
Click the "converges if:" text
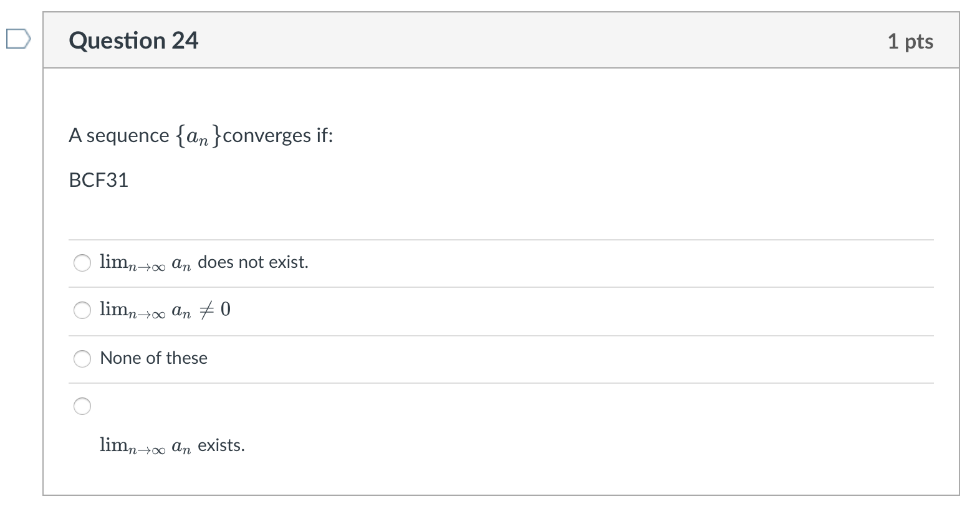(278, 136)
